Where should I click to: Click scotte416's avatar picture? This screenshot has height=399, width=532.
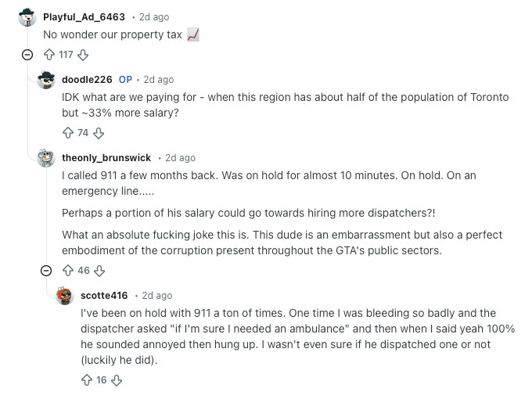tap(65, 296)
